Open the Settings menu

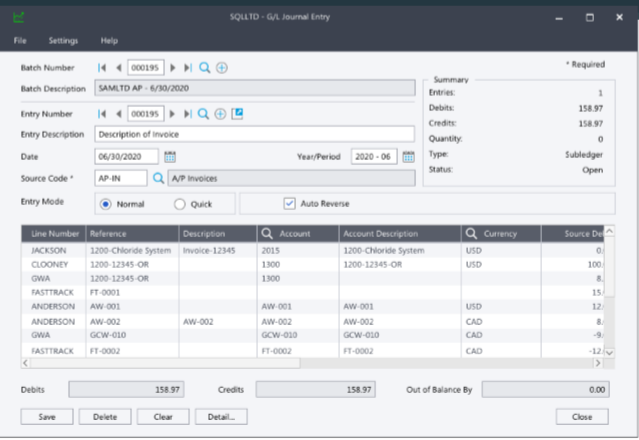coord(63,41)
